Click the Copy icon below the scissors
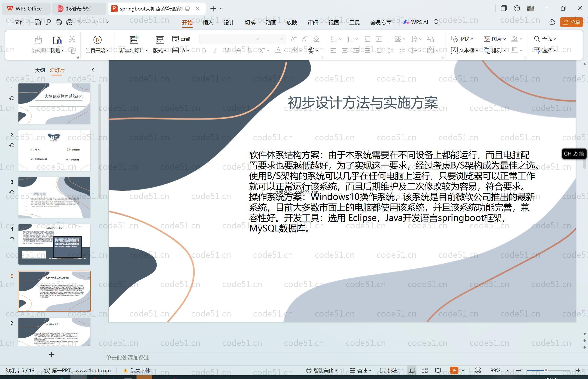This screenshot has height=379, width=588. click(x=72, y=50)
